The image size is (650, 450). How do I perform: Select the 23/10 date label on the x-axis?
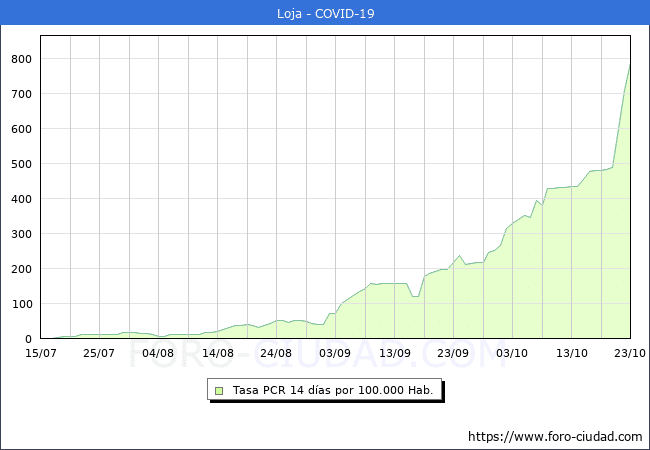(628, 353)
